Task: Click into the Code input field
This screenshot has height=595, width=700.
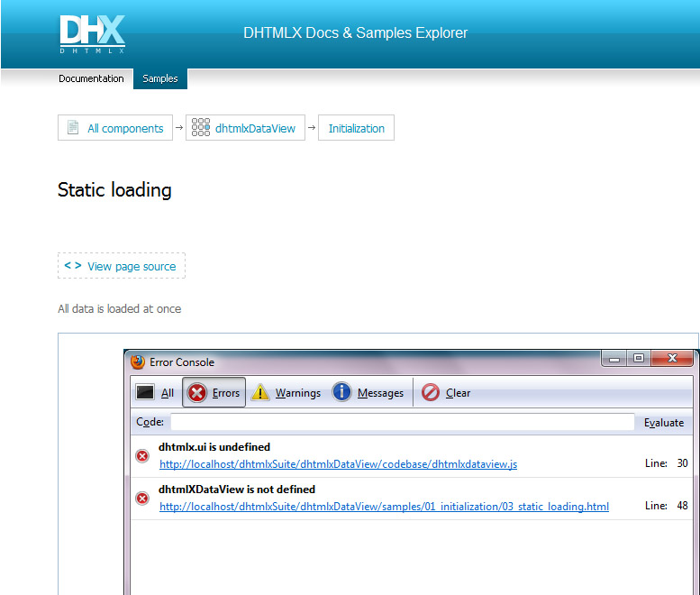Action: 403,422
